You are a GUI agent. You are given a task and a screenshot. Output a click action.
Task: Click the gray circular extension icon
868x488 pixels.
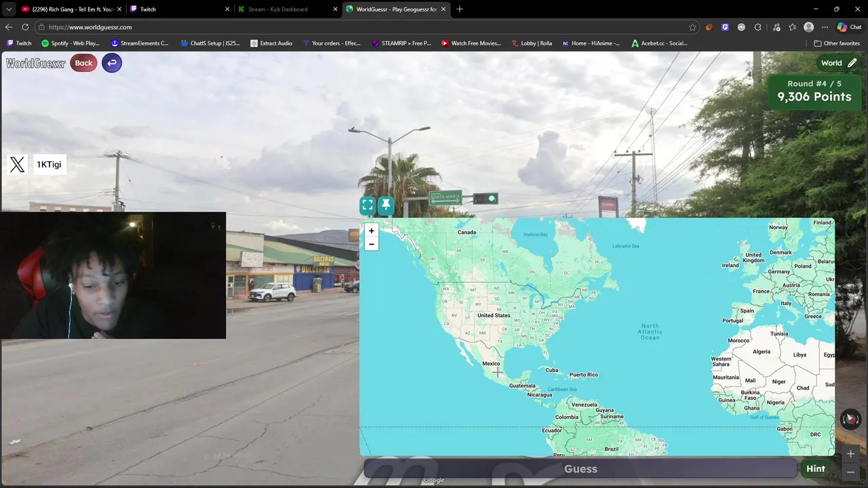741,27
